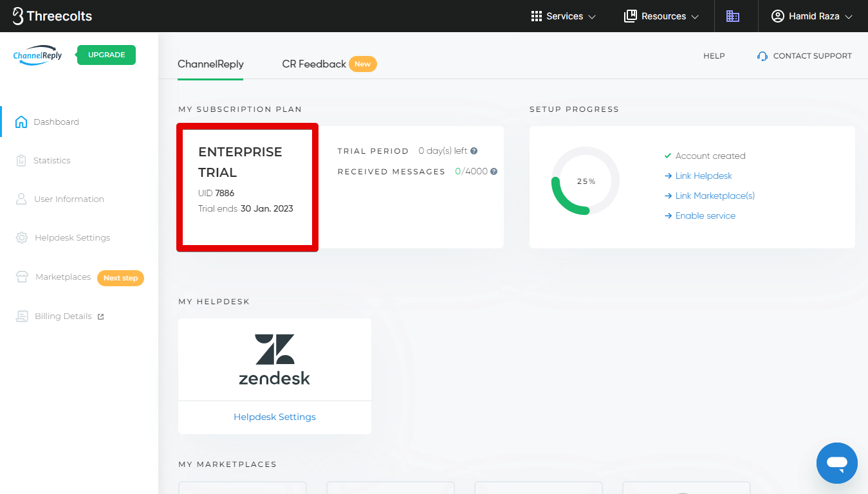Click the ENTERPRISE TRIAL plan text
This screenshot has width=868, height=494.
pyautogui.click(x=240, y=162)
